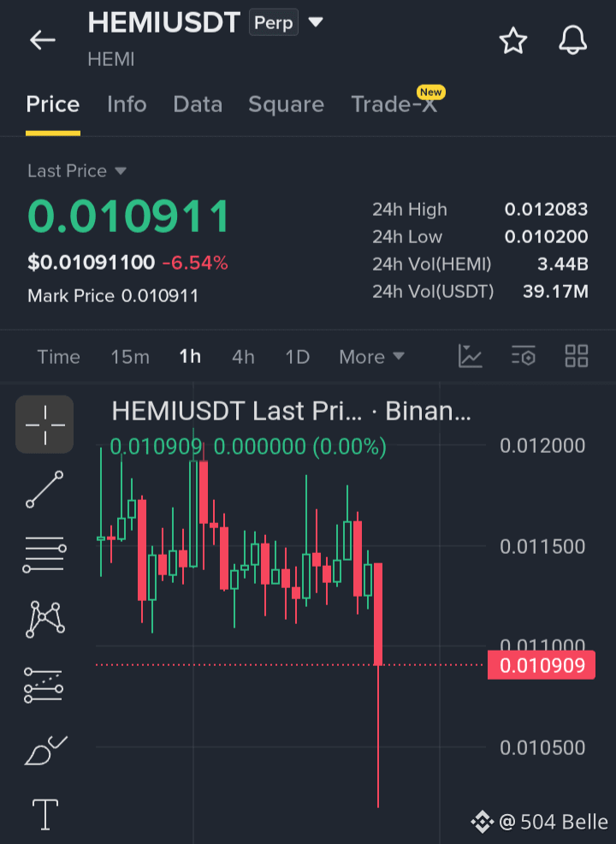Image resolution: width=616 pixels, height=844 pixels.
Task: Select the 1h chart interval
Action: coord(190,356)
